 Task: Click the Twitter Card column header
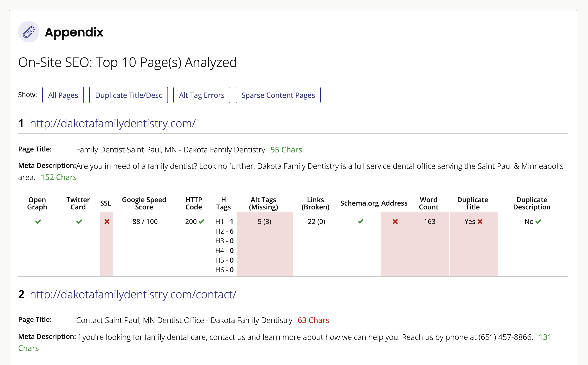coord(78,203)
